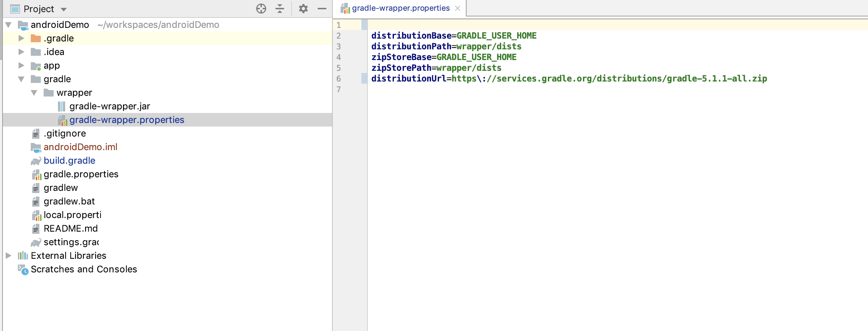868x331 pixels.
Task: Click the gradle folder icon
Action: click(x=36, y=79)
